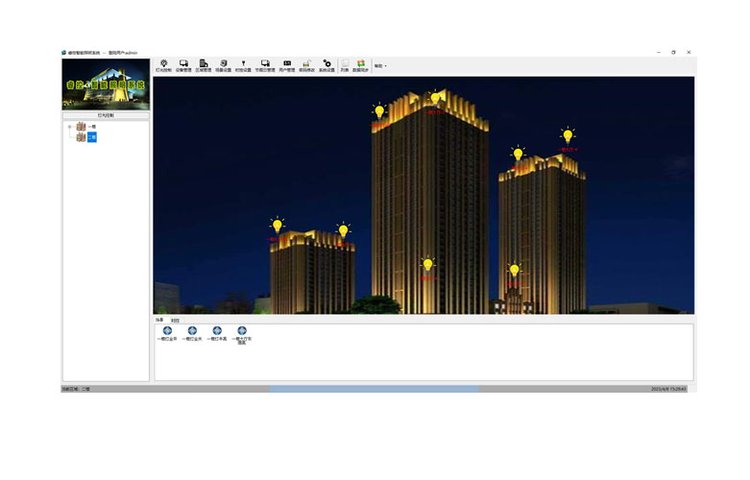
Task: Select the highlighted second-floor tree item
Action: coord(91,137)
